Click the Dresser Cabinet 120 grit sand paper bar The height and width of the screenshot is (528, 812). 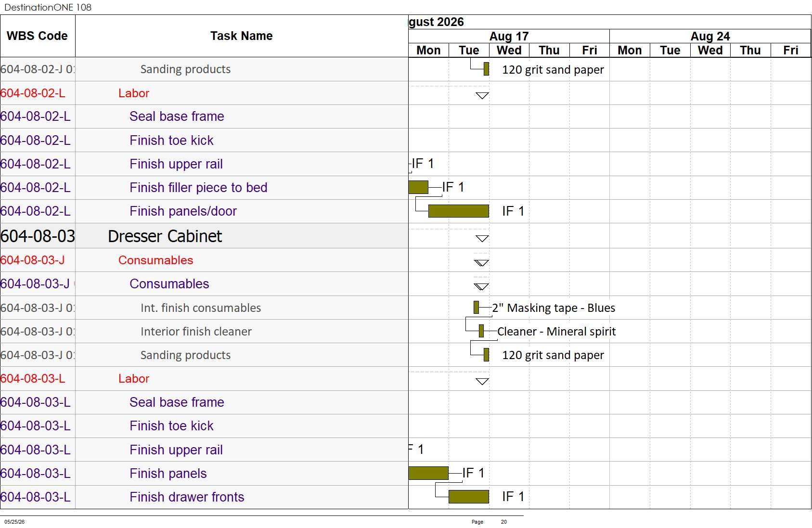point(487,355)
